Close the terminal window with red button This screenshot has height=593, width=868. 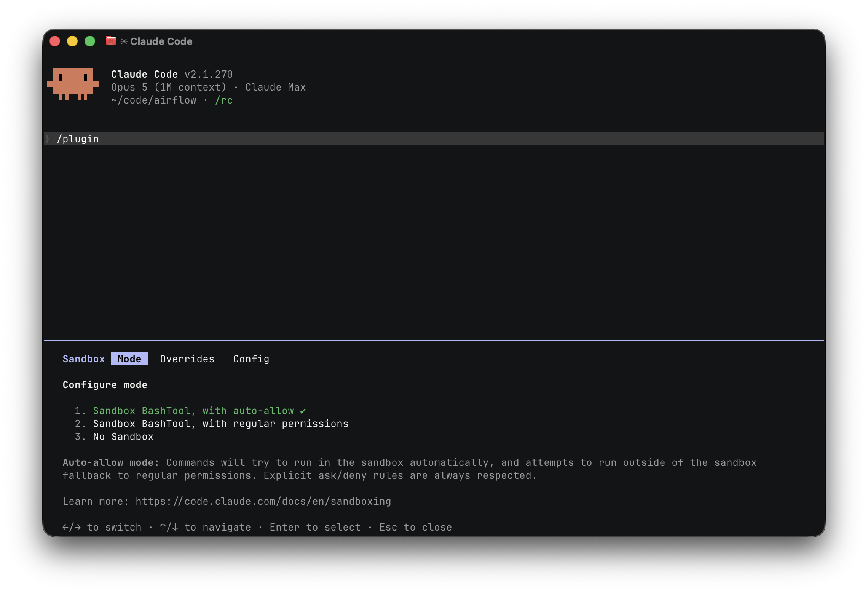point(55,41)
